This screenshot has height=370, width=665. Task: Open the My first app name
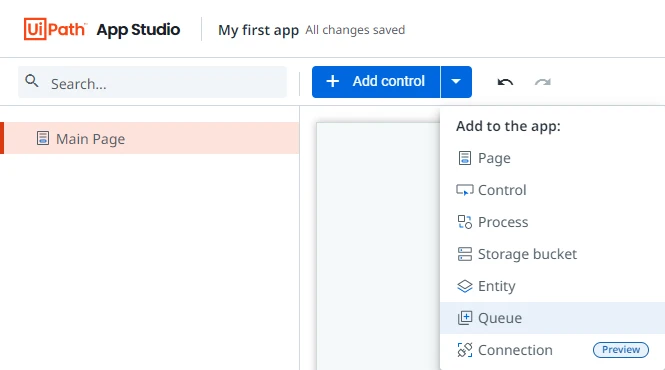click(258, 30)
